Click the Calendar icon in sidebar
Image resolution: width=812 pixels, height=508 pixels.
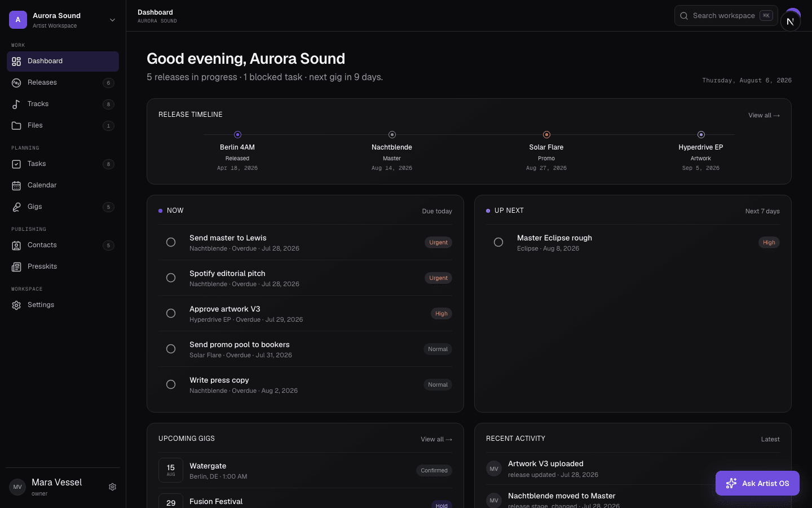coord(16,186)
